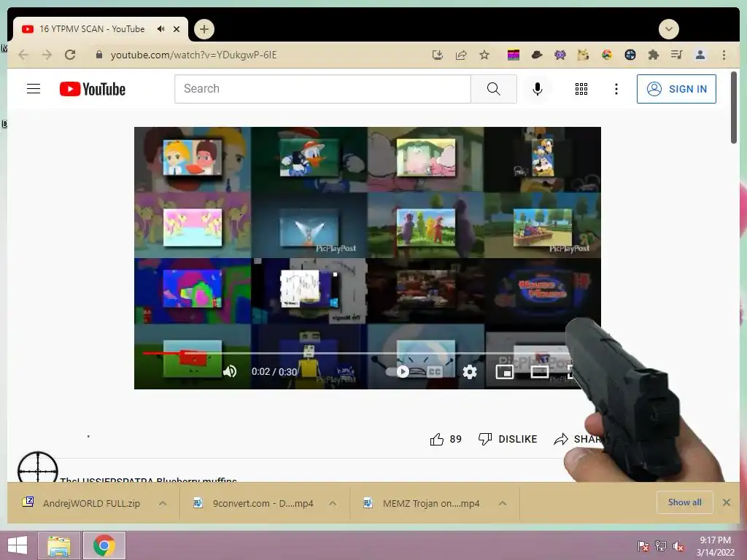The image size is (747, 560).
Task: Close the downloads bar
Action: 727,502
